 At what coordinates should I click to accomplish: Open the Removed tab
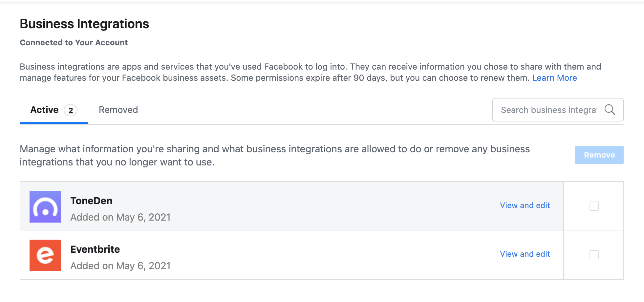coord(118,110)
